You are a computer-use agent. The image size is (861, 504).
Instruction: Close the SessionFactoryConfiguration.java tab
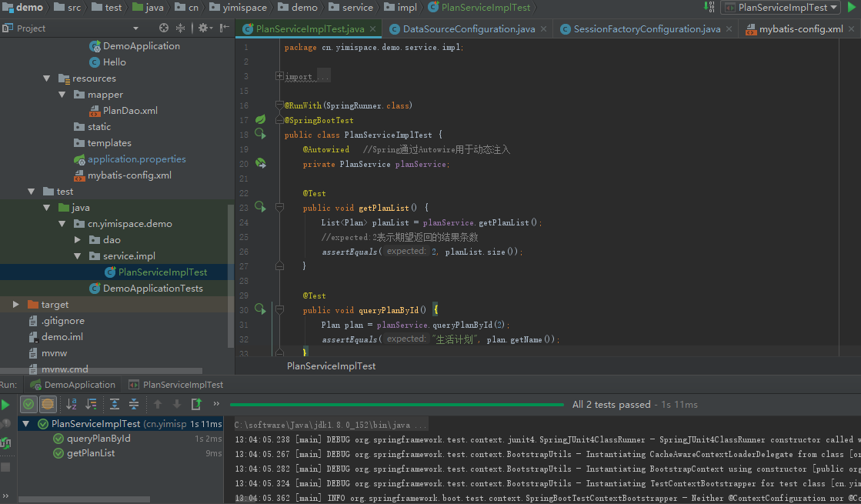[x=729, y=28]
